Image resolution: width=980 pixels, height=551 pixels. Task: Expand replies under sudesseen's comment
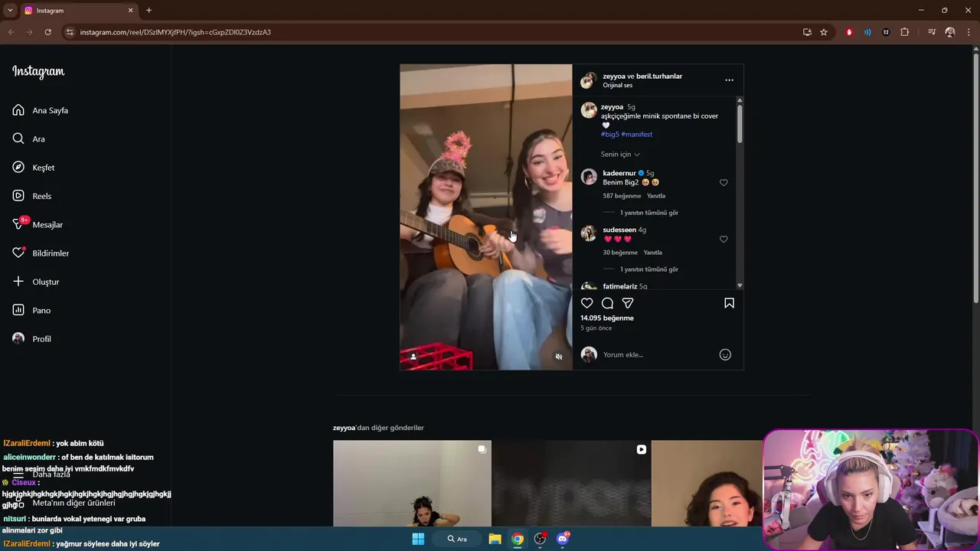(x=648, y=269)
